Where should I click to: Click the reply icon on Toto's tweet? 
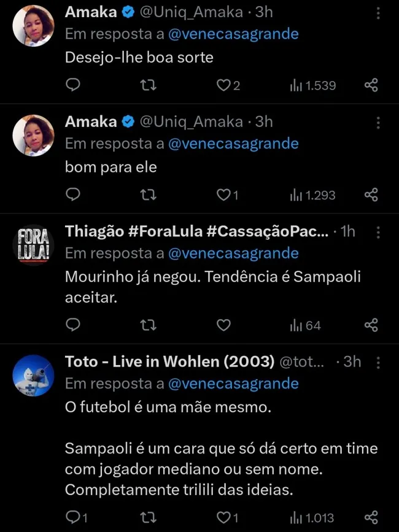pyautogui.click(x=73, y=518)
